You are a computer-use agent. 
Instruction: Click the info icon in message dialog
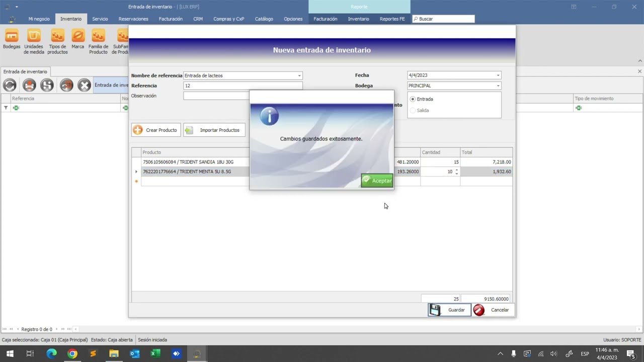269,116
